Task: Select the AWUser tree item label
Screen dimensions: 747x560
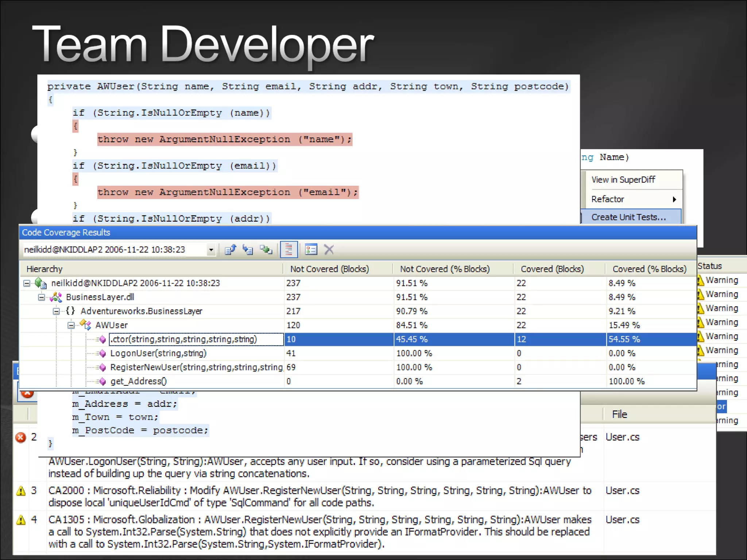Action: (x=111, y=325)
